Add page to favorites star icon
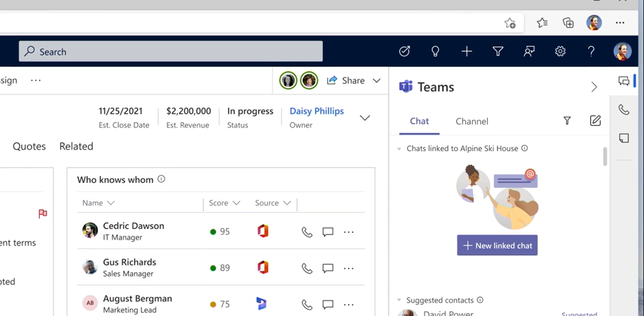Image resolution: width=644 pixels, height=316 pixels. 510,23
